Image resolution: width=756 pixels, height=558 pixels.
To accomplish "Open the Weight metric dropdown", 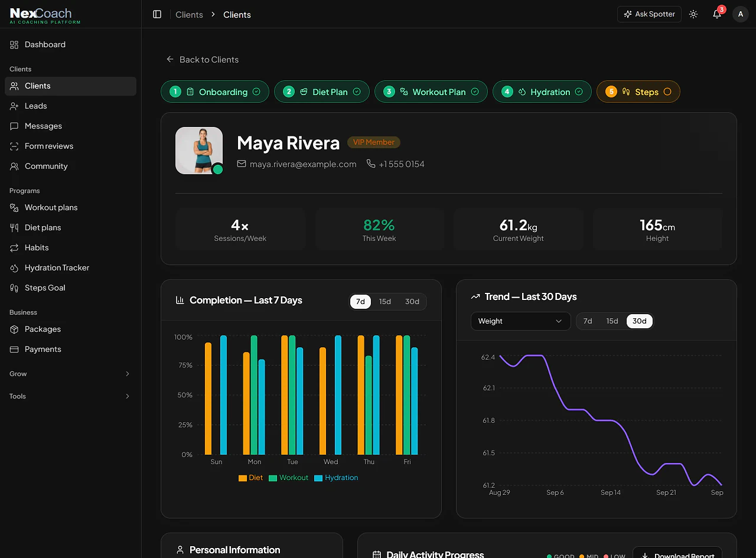I will [521, 321].
